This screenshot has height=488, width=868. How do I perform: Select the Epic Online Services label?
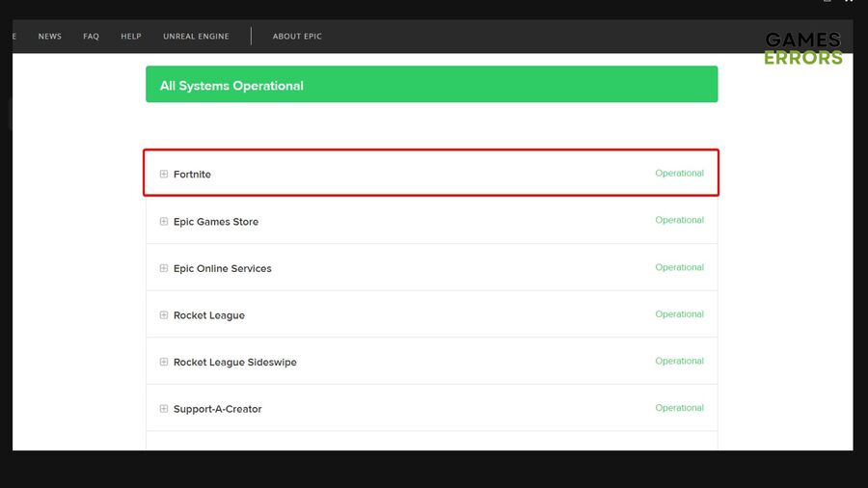(x=223, y=268)
